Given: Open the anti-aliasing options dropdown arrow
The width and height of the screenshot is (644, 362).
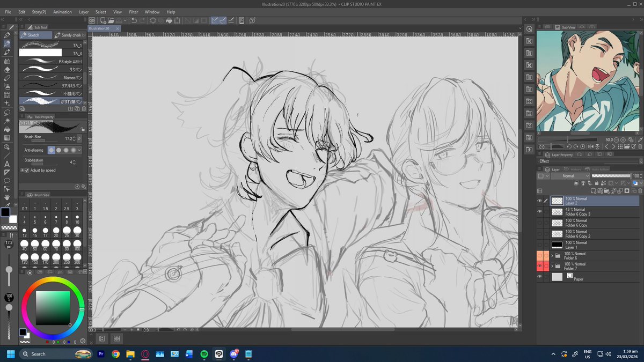Looking at the screenshot, I should click(80, 151).
